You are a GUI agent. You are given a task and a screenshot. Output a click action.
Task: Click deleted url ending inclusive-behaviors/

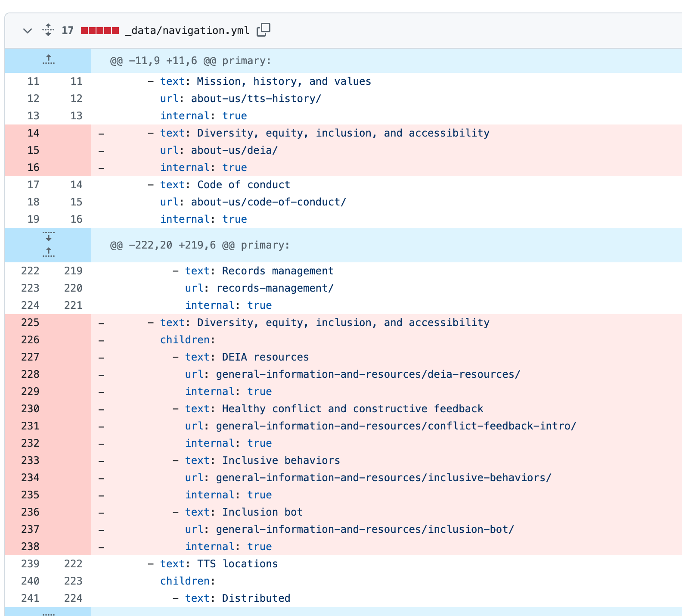(x=368, y=478)
